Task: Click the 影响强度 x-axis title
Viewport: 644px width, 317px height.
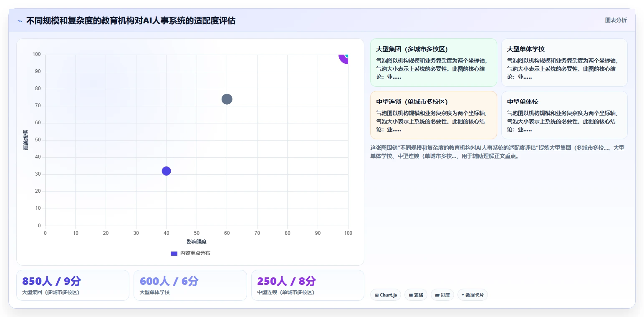Action: 197,242
